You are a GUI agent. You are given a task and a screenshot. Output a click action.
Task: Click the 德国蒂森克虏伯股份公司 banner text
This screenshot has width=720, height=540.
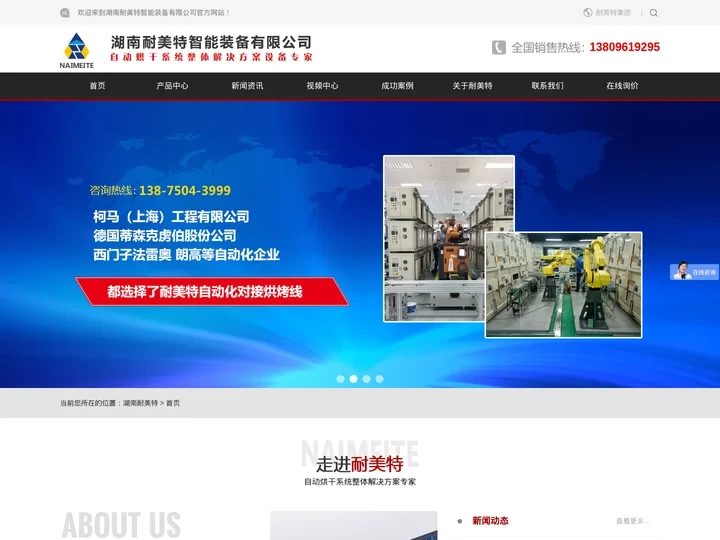164,236
